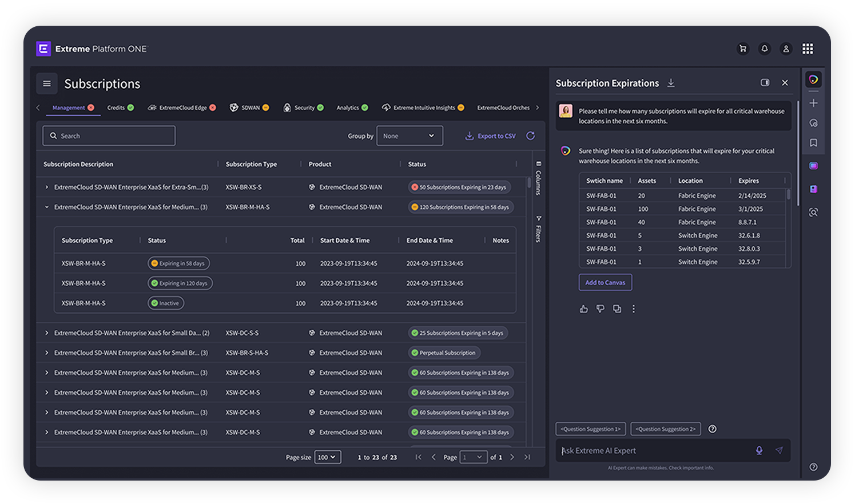The image size is (855, 504).
Task: Open the hamburger navigation menu
Action: (x=47, y=84)
